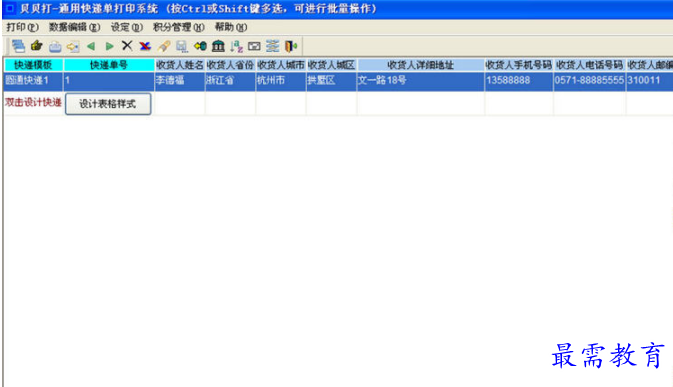Image resolution: width=673 pixels, height=387 pixels.
Task: Go to previous record with left green arrow
Action: point(91,46)
